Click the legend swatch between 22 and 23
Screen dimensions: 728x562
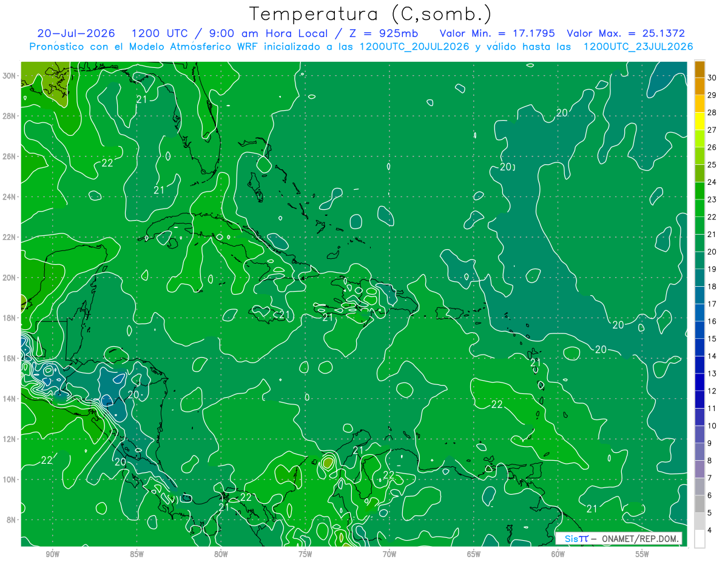pyautogui.click(x=699, y=208)
